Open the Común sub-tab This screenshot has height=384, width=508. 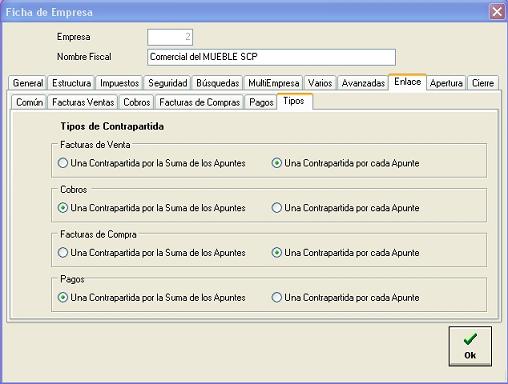[29, 102]
